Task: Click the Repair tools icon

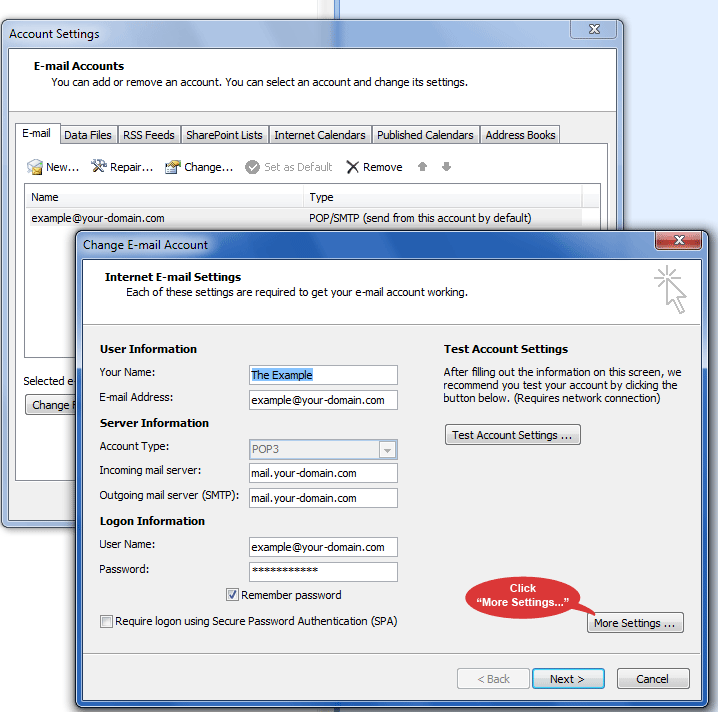Action: [98, 166]
